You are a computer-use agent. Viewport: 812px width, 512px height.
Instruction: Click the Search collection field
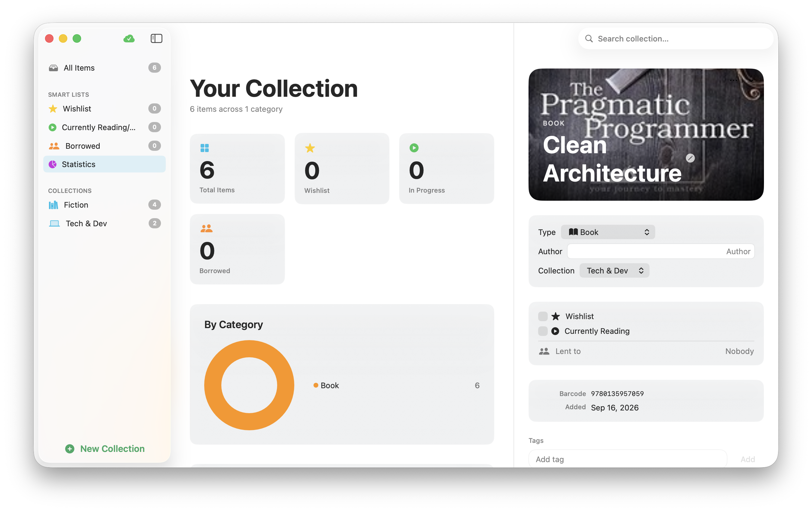tap(675, 39)
